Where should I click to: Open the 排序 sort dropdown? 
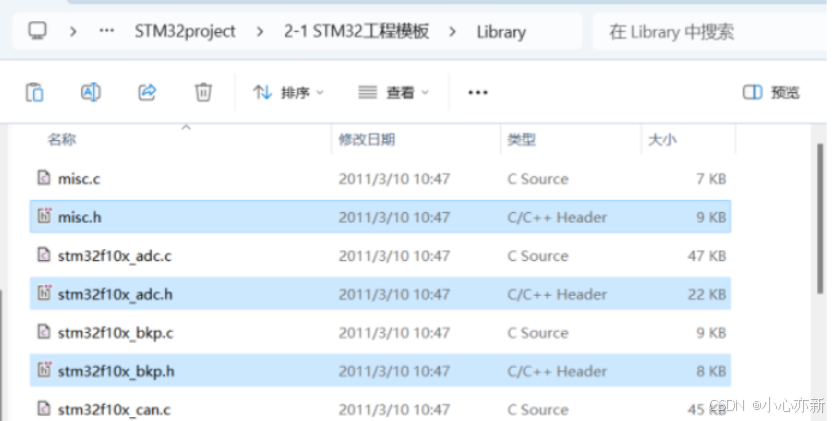pyautogui.click(x=288, y=93)
